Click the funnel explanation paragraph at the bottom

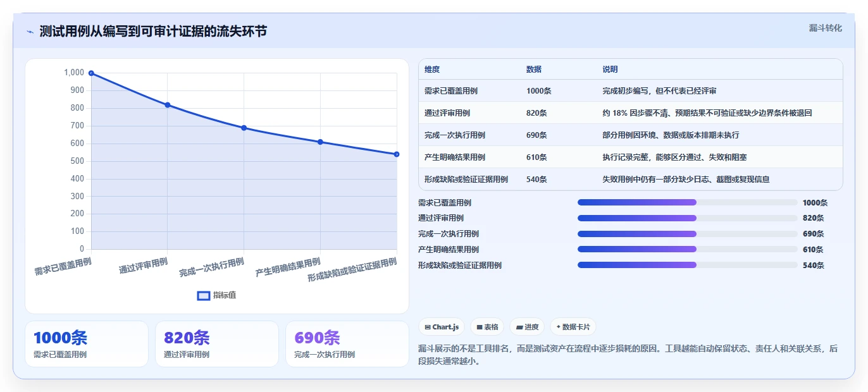point(628,355)
